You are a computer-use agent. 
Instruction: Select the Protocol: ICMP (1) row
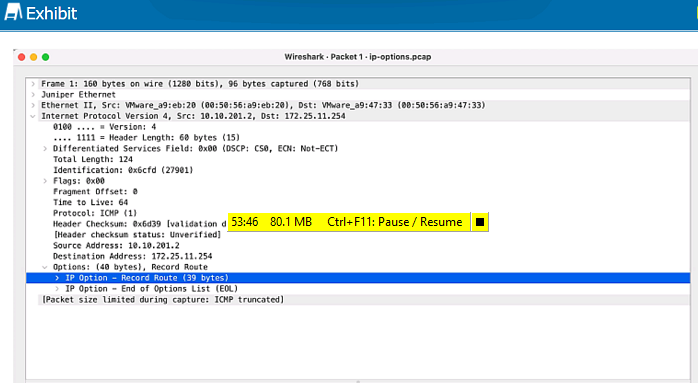pyautogui.click(x=358, y=213)
